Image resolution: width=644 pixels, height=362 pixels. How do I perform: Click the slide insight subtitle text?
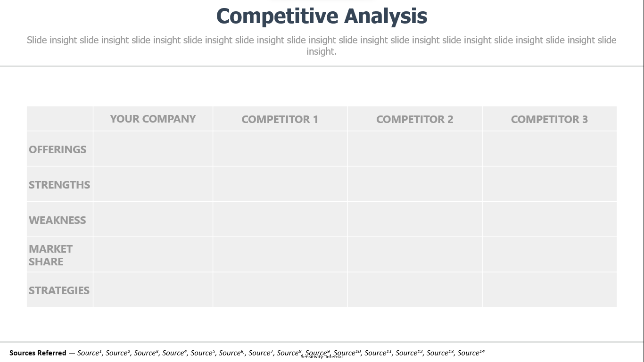pyautogui.click(x=322, y=46)
